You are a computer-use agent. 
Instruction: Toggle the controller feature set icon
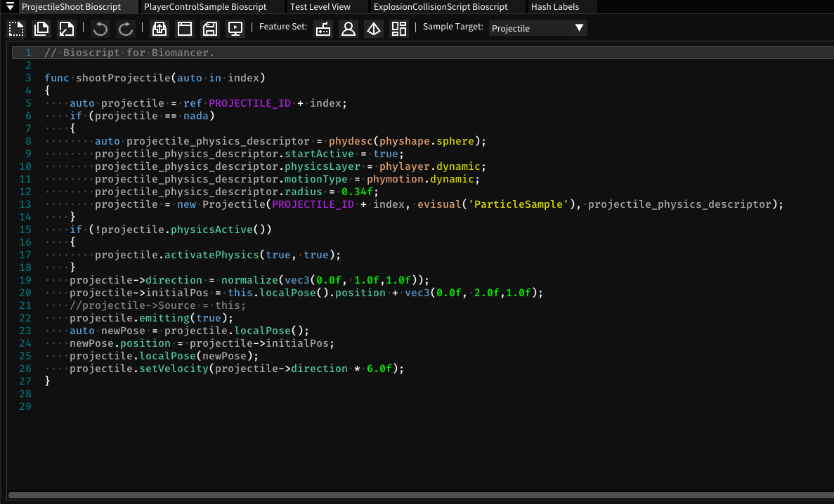pyautogui.click(x=322, y=28)
